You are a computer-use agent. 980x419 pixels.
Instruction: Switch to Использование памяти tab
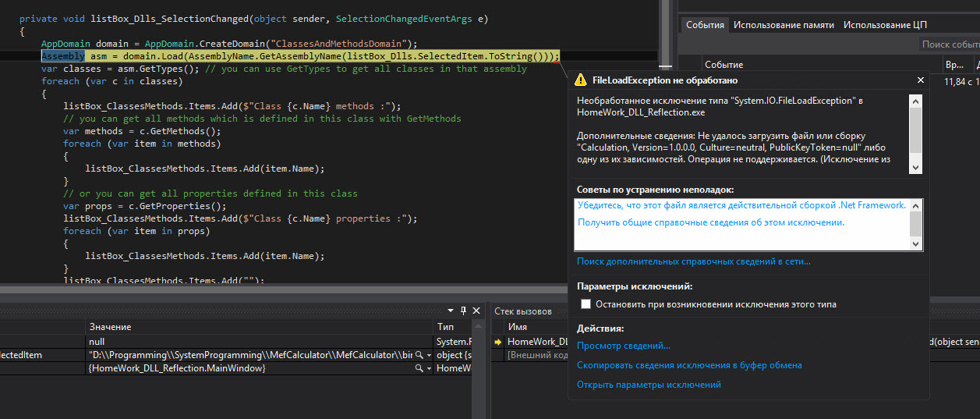point(784,25)
